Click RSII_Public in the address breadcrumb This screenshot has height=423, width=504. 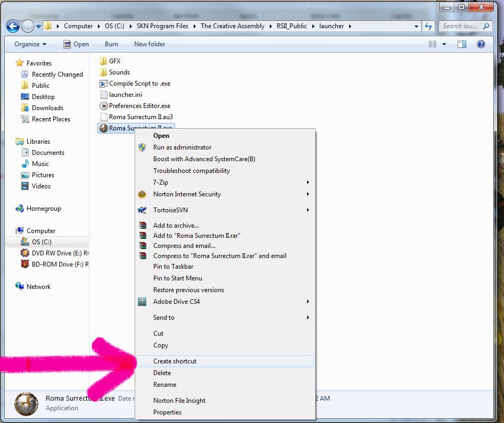291,26
